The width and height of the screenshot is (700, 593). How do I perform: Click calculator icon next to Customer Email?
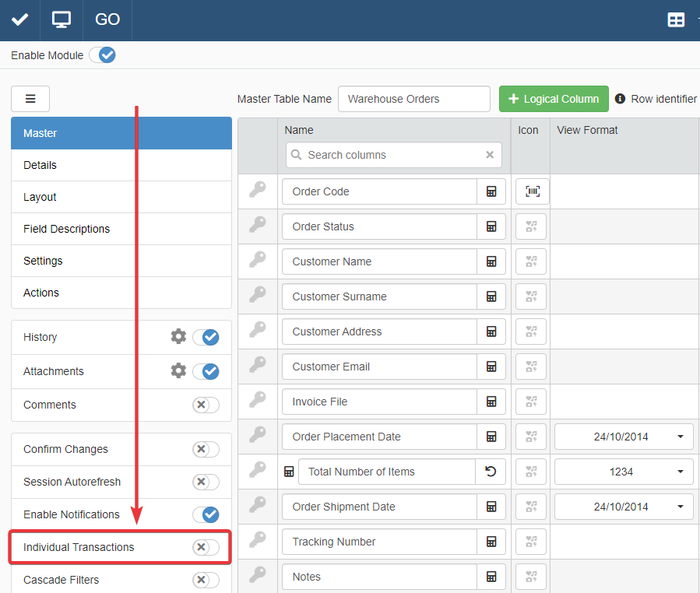[491, 367]
